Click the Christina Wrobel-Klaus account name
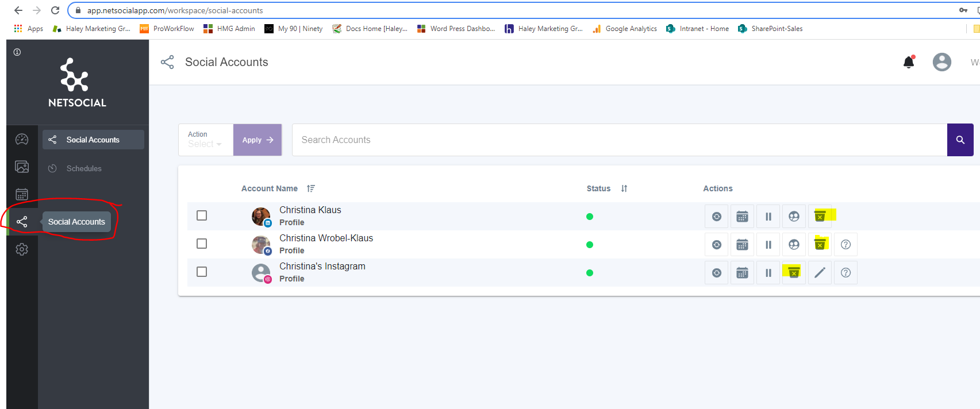 point(326,238)
